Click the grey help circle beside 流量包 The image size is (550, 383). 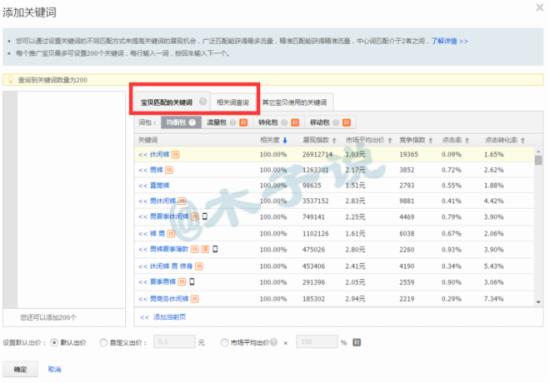(233, 122)
